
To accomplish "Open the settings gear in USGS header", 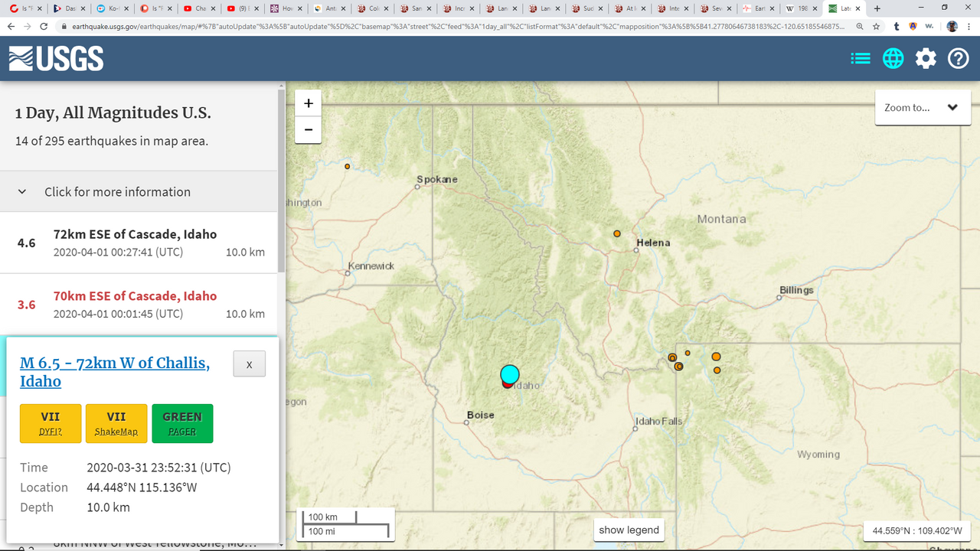I will [926, 58].
